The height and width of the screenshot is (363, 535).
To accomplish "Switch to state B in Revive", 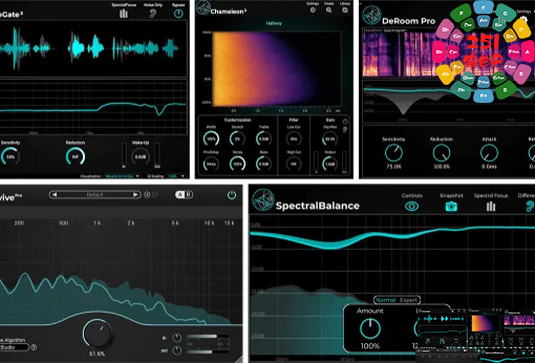I will (x=188, y=195).
